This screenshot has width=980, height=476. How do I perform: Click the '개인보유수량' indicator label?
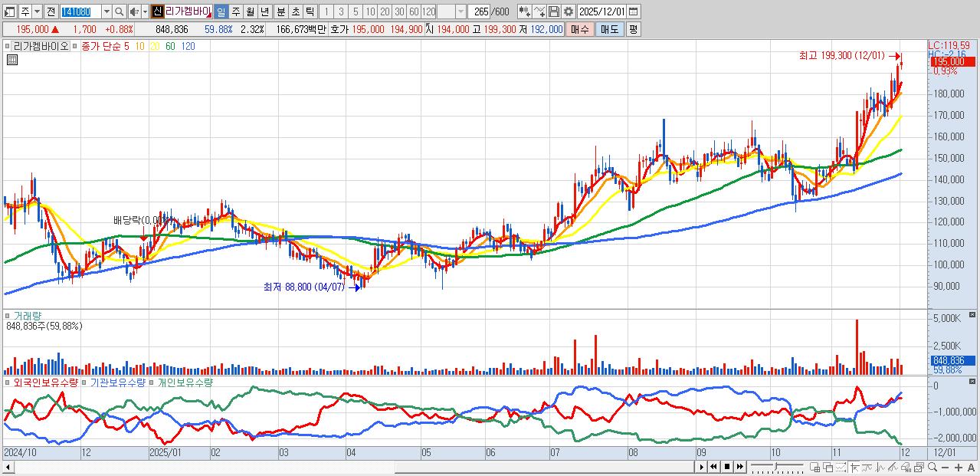(185, 382)
